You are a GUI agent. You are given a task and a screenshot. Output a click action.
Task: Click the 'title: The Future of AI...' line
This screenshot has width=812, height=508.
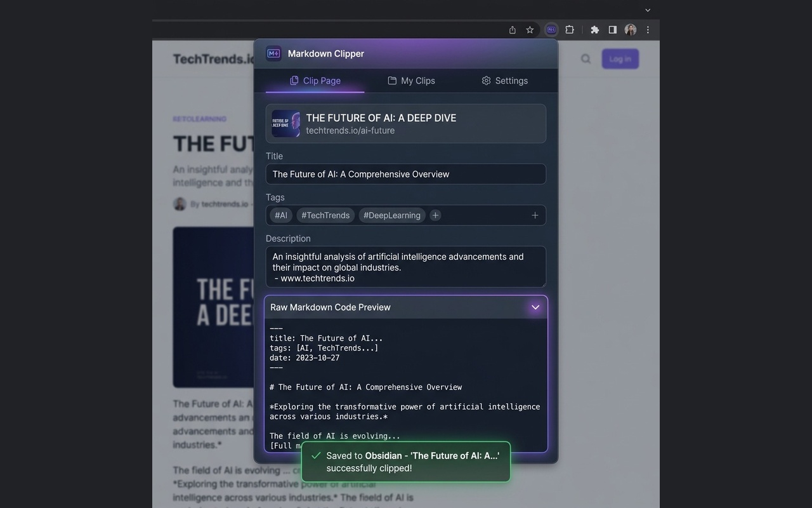click(x=326, y=338)
